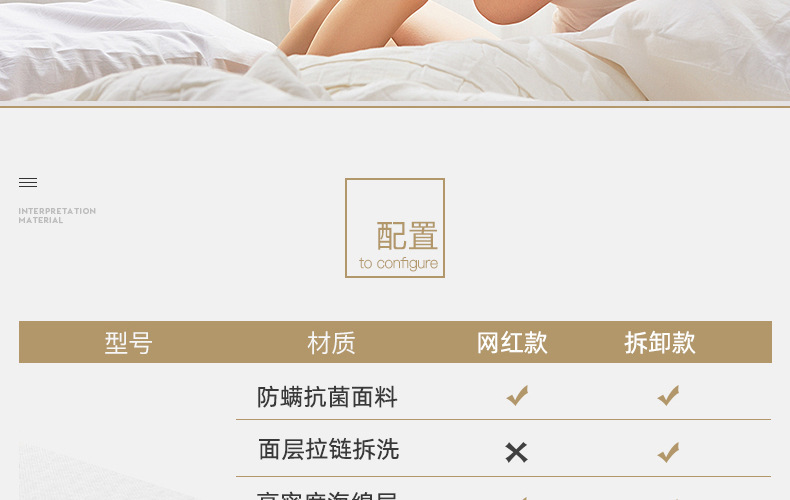The width and height of the screenshot is (790, 500).
Task: Click the gold divider line under banner
Action: (395, 106)
